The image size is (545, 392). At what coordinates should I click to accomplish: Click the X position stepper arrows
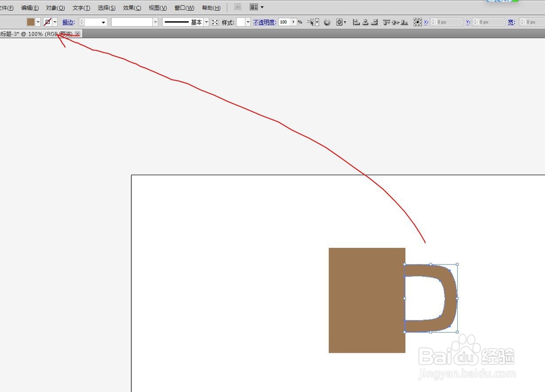click(433, 22)
